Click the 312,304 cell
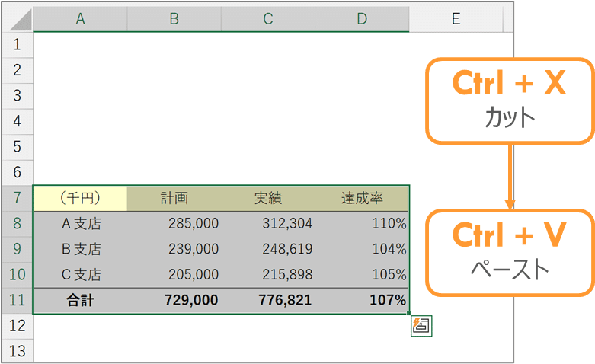The width and height of the screenshot is (595, 364). [x=268, y=224]
